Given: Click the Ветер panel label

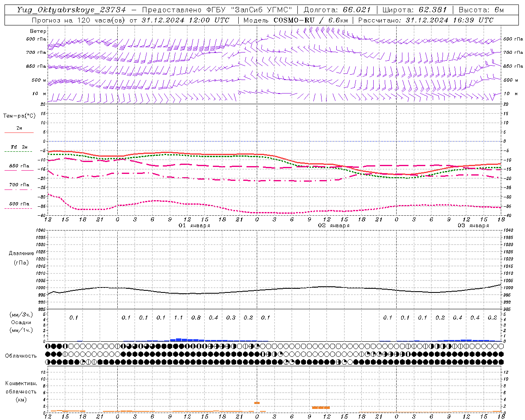Looking at the screenshot, I should click(38, 31).
